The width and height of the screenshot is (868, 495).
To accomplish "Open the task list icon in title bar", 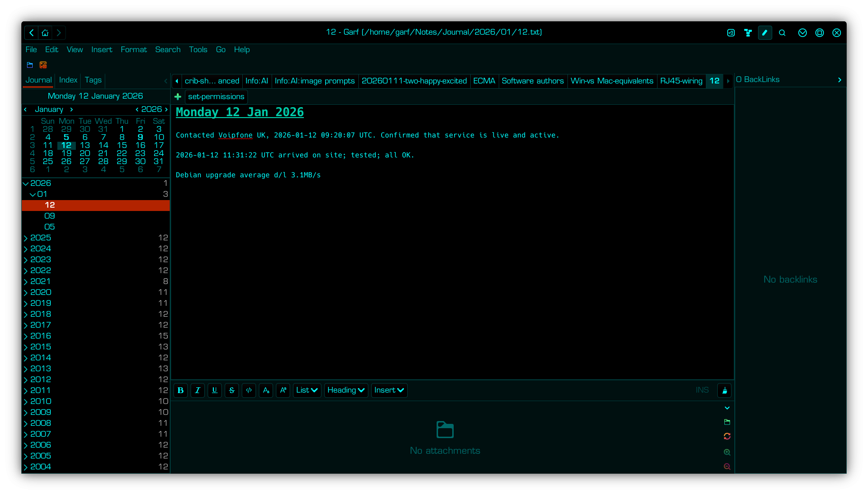I will pyautogui.click(x=731, y=33).
